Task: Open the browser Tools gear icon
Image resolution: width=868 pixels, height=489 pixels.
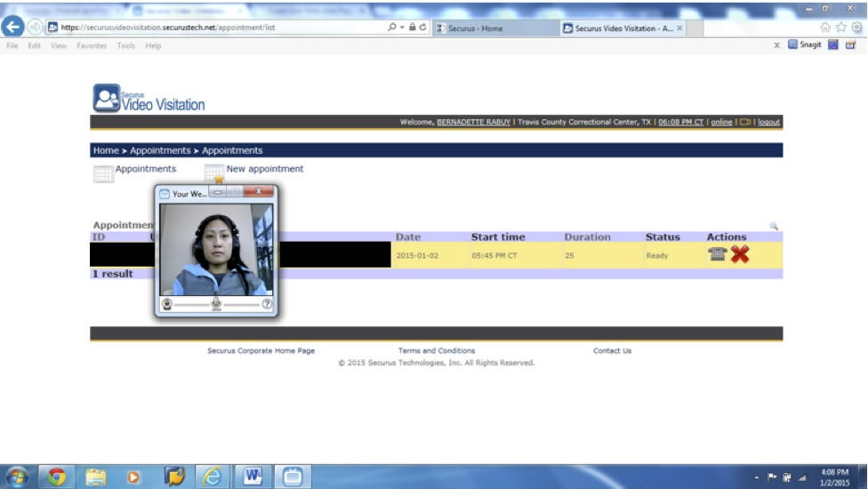Action: (x=857, y=27)
